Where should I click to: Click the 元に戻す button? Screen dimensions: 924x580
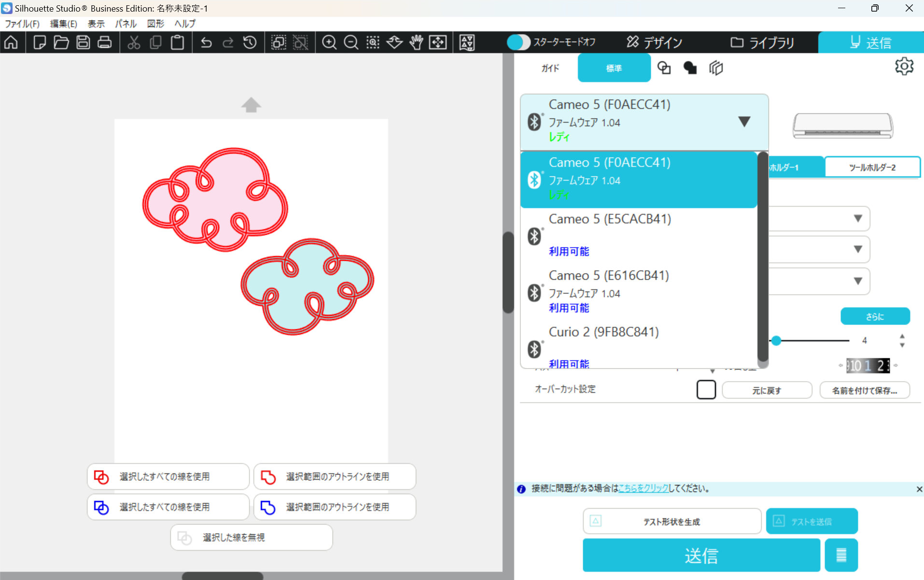[x=767, y=390]
